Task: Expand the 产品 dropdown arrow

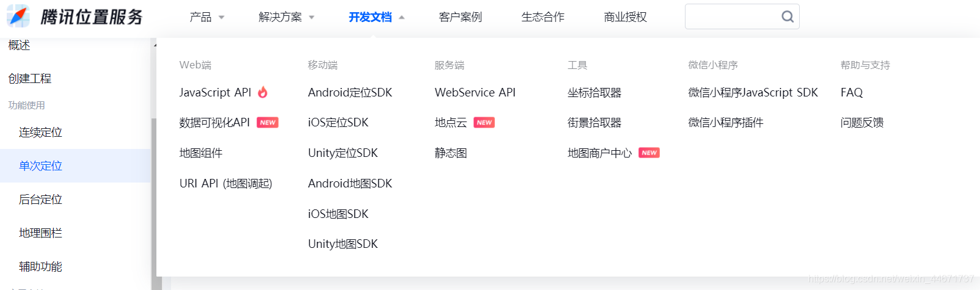Action: coord(221,18)
